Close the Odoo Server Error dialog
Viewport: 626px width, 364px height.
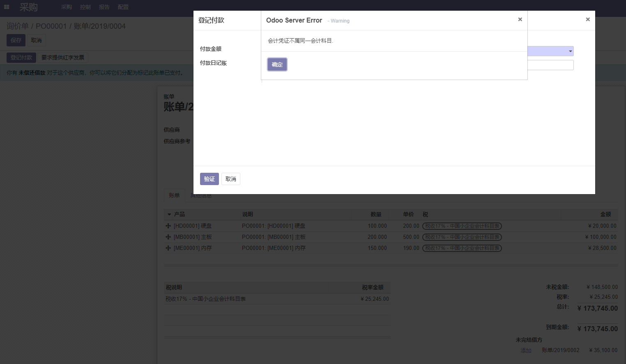(x=520, y=19)
